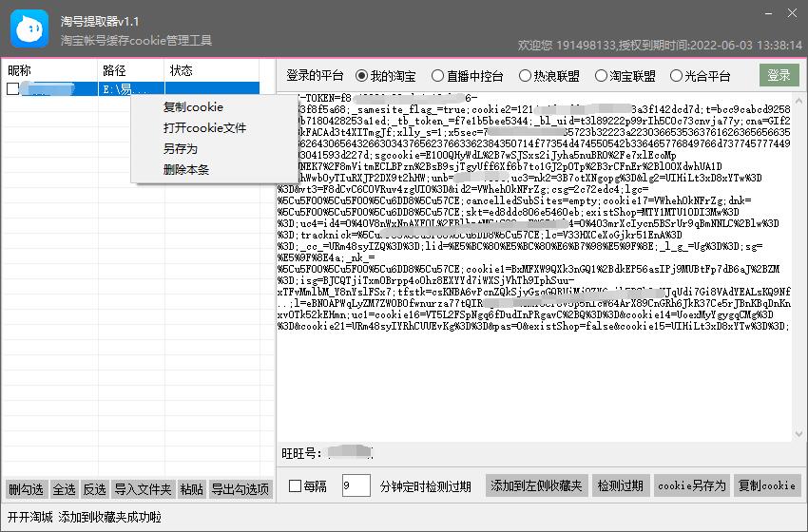Click the minutes interval input field
This screenshot has width=808, height=532.
(x=356, y=485)
